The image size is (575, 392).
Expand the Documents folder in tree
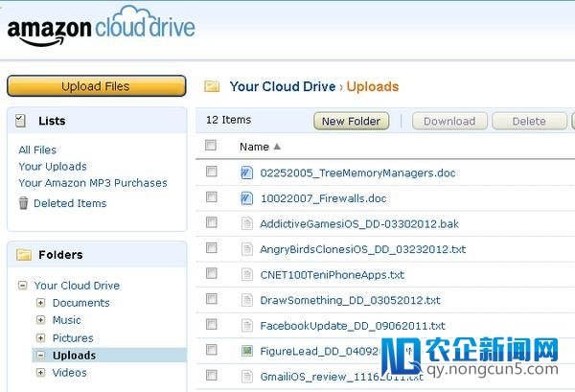pos(40,303)
